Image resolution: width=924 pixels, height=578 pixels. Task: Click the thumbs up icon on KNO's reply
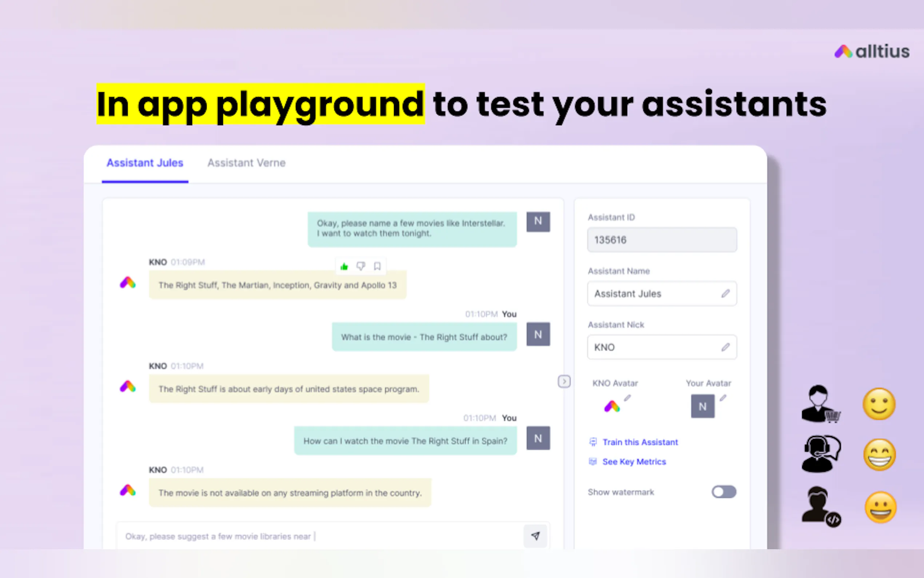point(344,266)
